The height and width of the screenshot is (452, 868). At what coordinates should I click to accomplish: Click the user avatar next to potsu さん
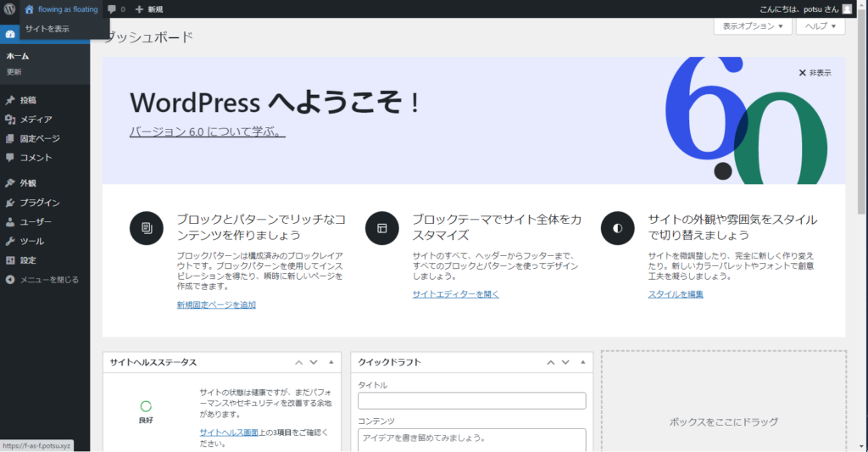tap(847, 8)
